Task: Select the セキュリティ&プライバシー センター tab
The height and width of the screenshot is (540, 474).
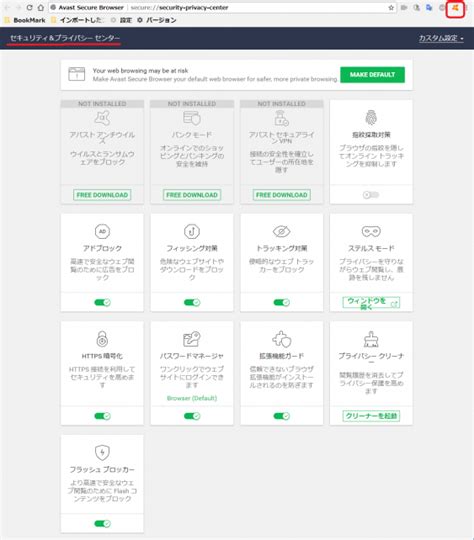Action: pyautogui.click(x=65, y=38)
